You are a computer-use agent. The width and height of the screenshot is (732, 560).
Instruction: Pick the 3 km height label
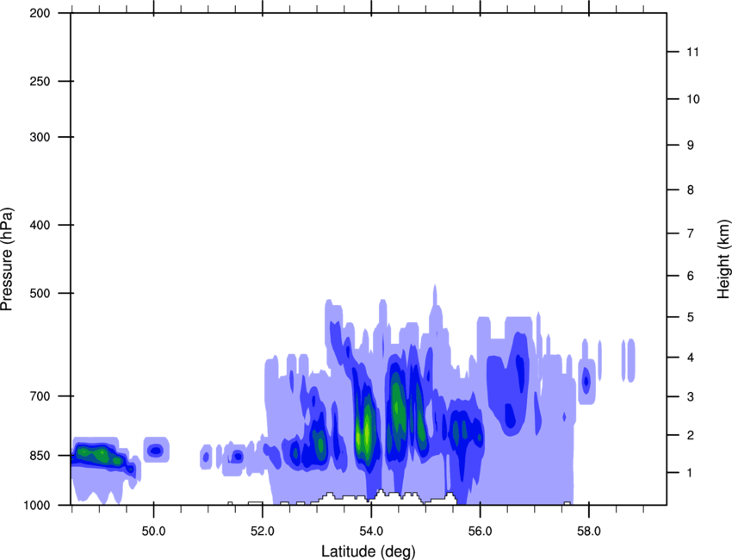click(691, 397)
